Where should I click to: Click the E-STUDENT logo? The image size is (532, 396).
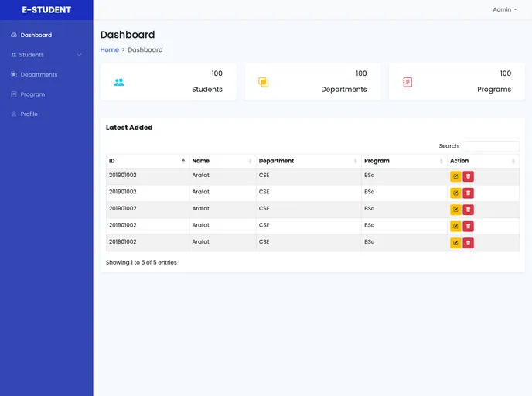point(46,10)
